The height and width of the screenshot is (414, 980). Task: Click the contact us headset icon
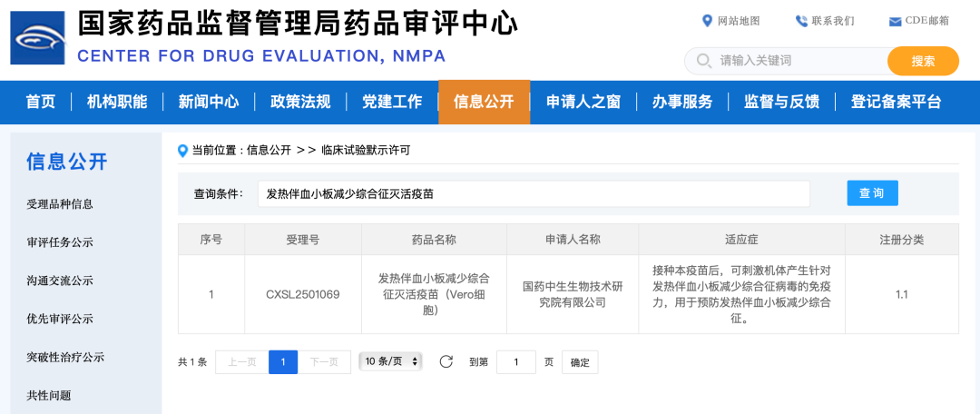(801, 21)
